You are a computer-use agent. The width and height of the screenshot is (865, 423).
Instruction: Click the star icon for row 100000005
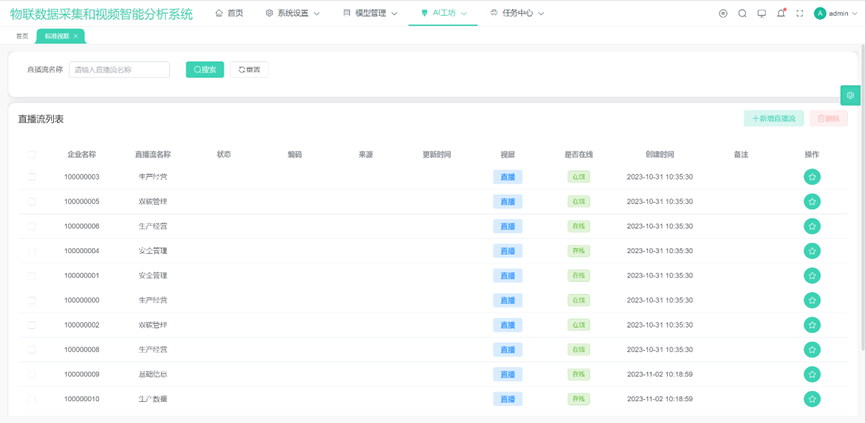click(x=811, y=202)
